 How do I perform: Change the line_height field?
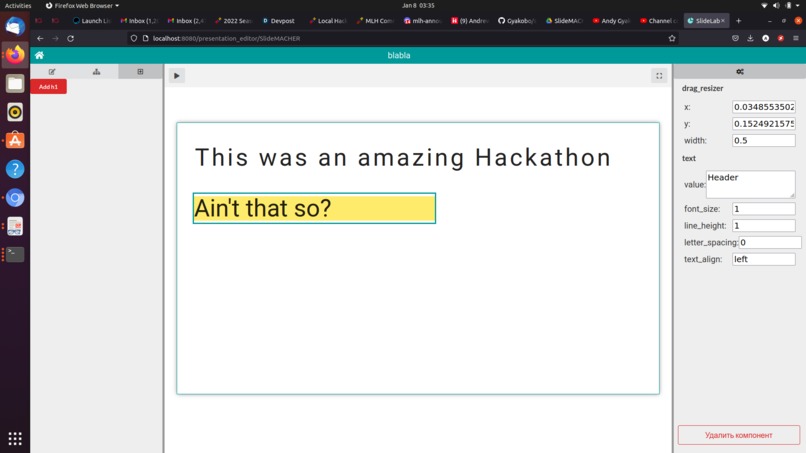[763, 226]
